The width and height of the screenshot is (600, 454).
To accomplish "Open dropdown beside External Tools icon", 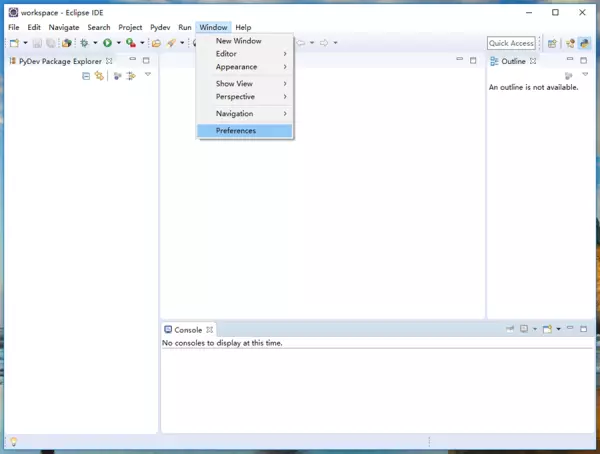I will [x=142, y=43].
